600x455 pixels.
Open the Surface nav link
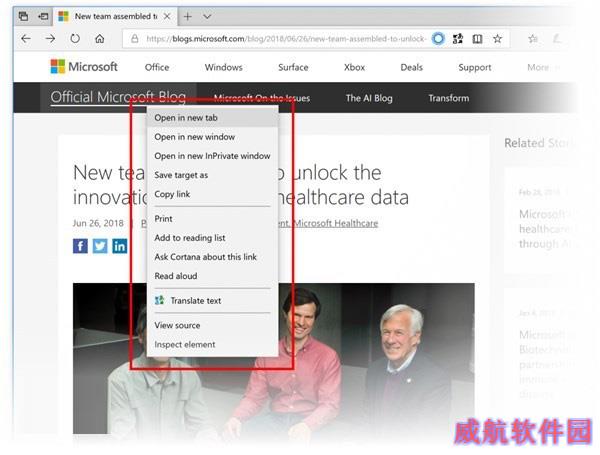pos(293,67)
